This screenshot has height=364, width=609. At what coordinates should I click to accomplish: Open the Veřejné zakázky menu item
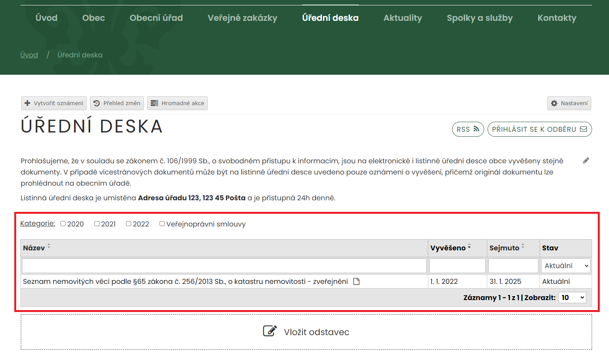pyautogui.click(x=242, y=18)
